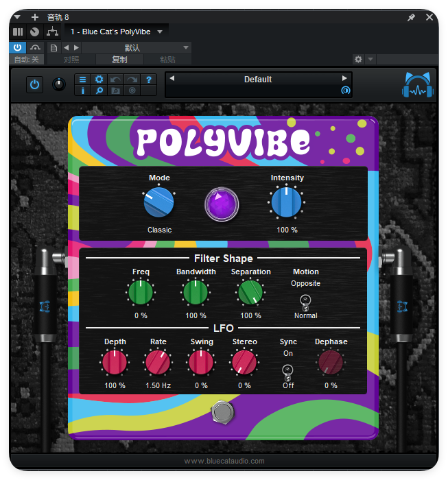Click the right cable jack Blue Cat icon

pos(402,307)
